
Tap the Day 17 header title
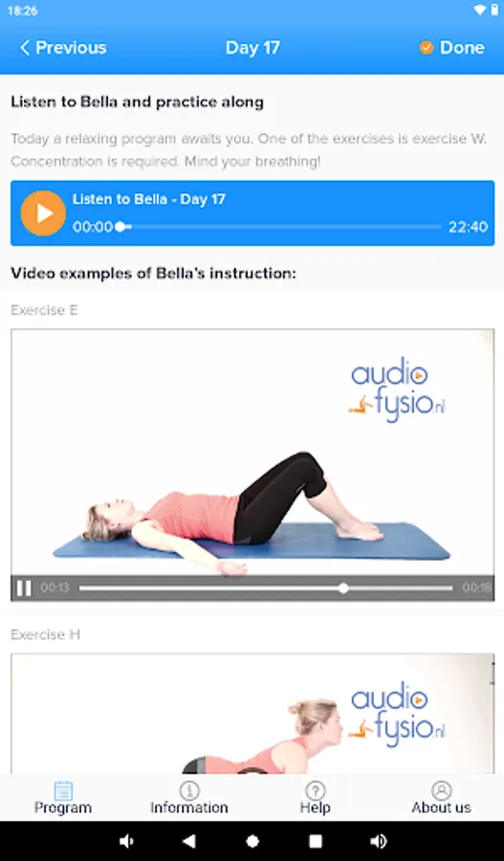[252, 48]
